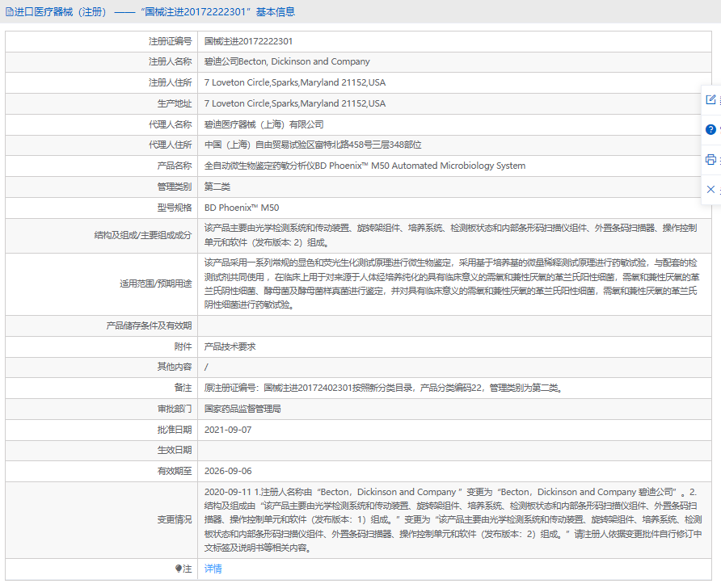Click the 生产地址 row label
Viewport: 721px width, 588px height.
pyautogui.click(x=175, y=103)
